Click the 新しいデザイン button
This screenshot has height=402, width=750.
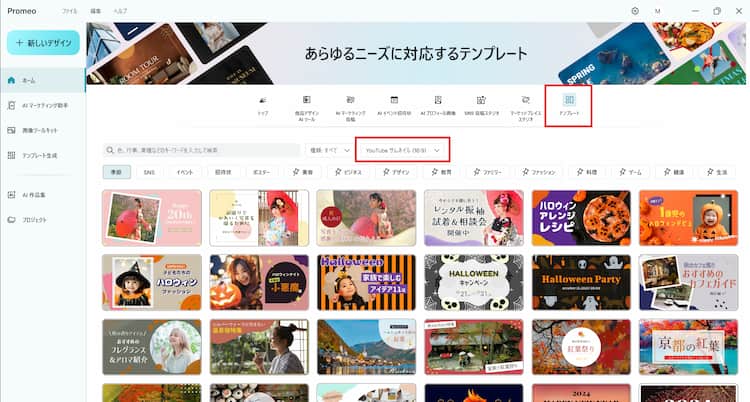pos(43,43)
